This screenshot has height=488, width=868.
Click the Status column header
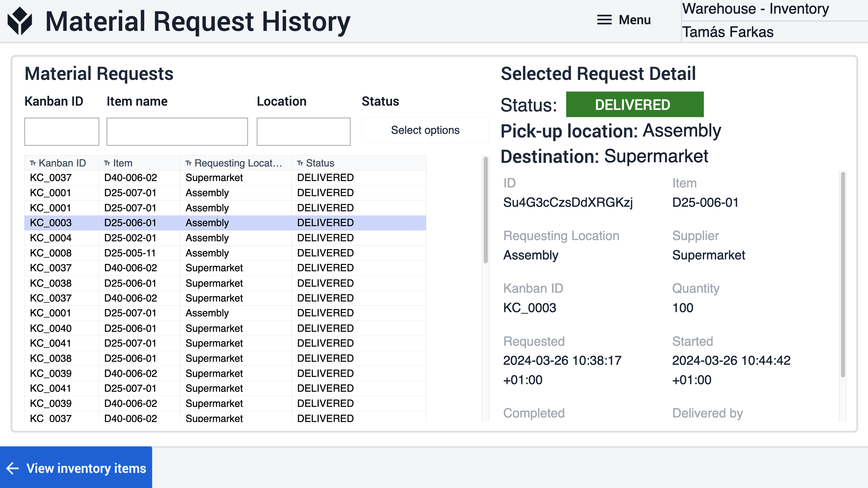(x=358, y=163)
